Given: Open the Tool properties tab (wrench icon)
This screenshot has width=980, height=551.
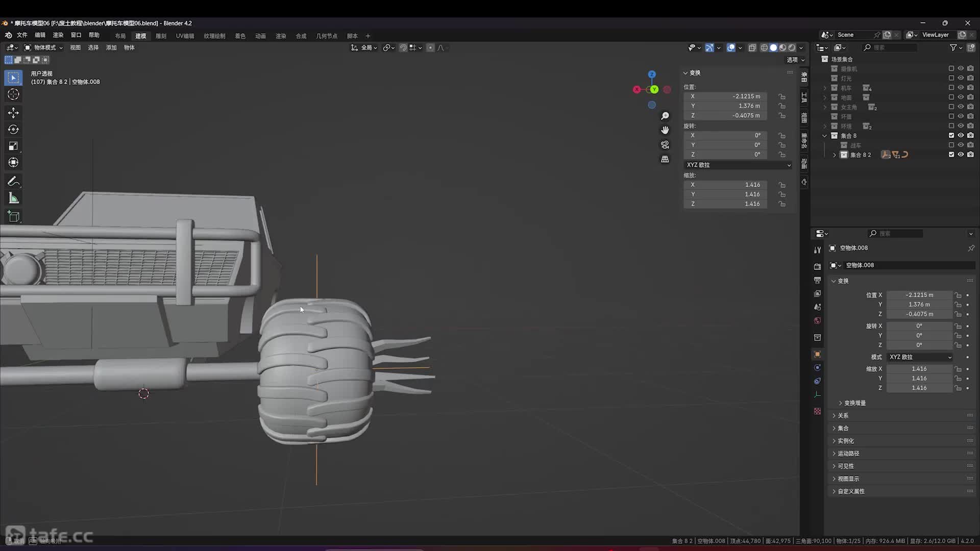Looking at the screenshot, I should (817, 250).
